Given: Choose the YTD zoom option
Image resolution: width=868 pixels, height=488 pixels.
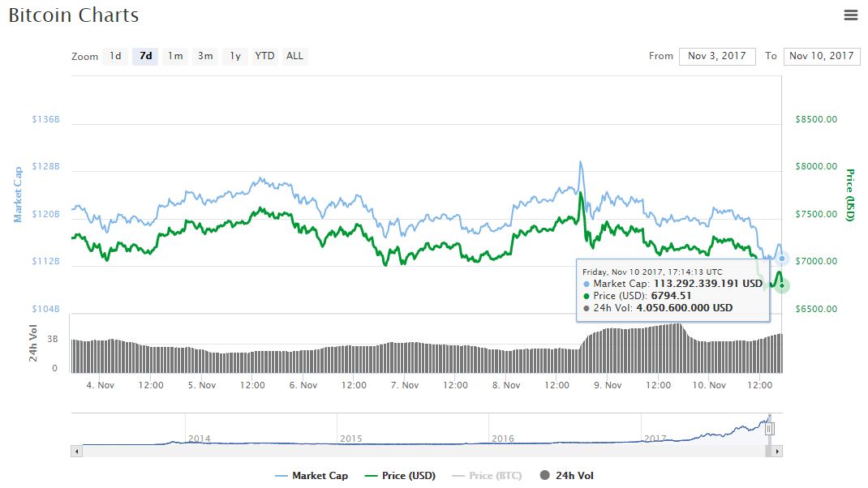Looking at the screenshot, I should coord(264,56).
